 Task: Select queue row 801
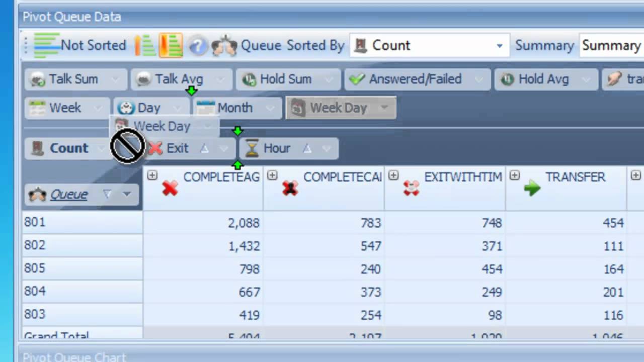pyautogui.click(x=83, y=222)
